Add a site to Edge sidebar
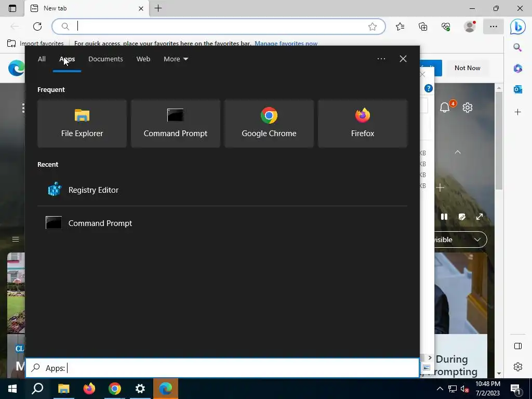 point(518,112)
